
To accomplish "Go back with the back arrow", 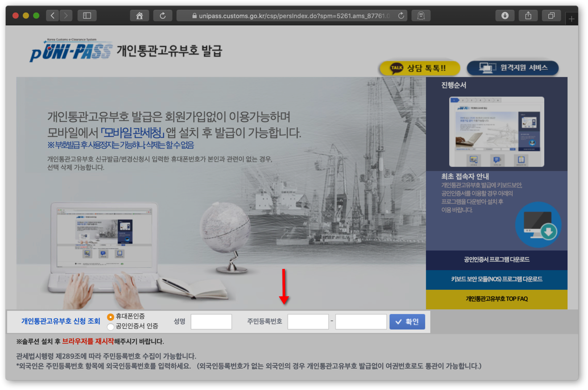I will (52, 16).
